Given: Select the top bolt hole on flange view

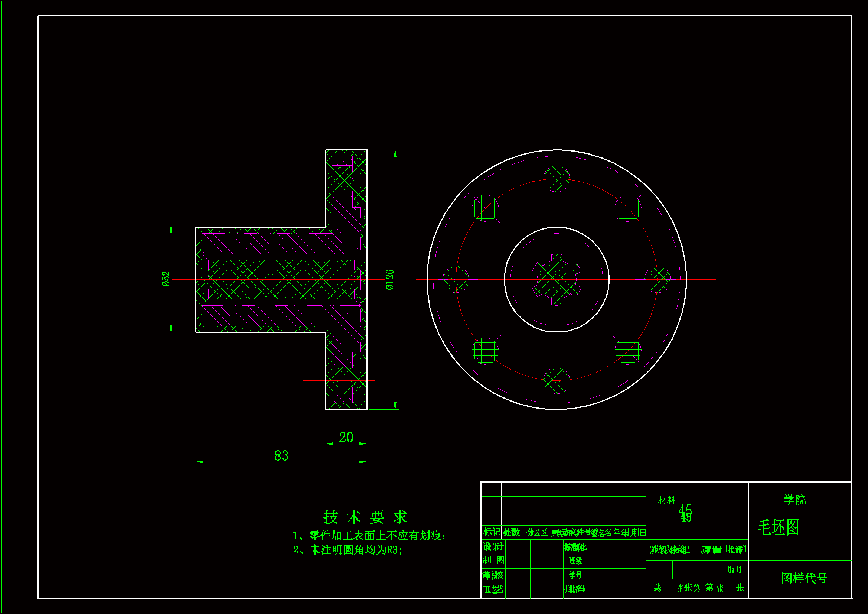Looking at the screenshot, I should coord(557,179).
